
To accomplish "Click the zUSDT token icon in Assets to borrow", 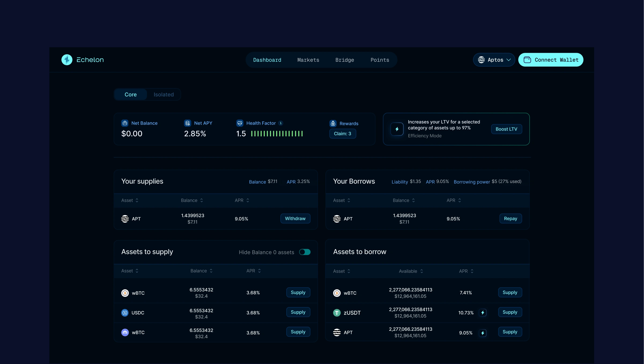I will tap(337, 313).
